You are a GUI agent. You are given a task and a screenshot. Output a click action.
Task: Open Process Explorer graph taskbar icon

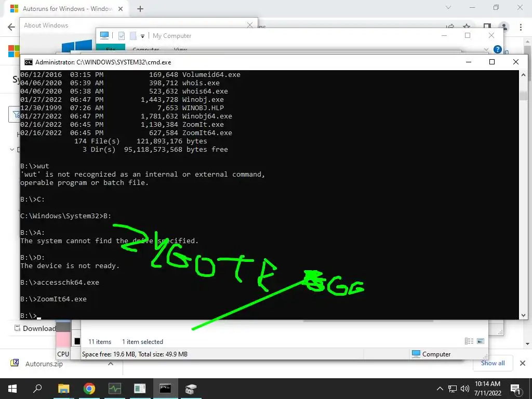click(115, 389)
